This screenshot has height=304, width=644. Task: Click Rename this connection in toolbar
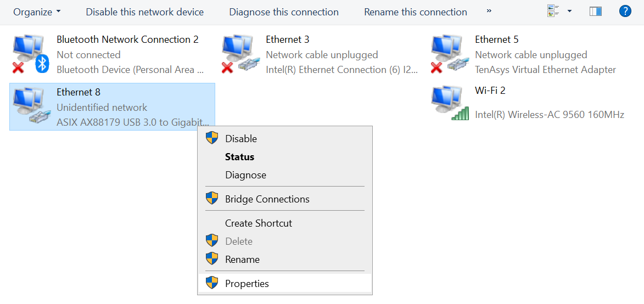(x=416, y=12)
